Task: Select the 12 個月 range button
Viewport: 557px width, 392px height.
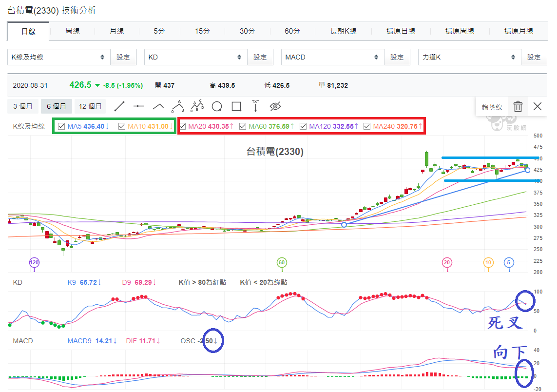Action: click(x=90, y=106)
